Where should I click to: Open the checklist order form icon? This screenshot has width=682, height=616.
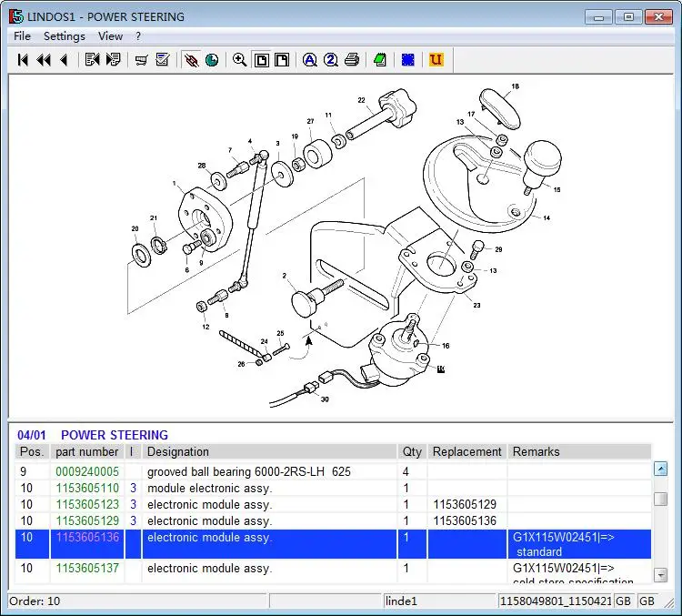tap(163, 60)
